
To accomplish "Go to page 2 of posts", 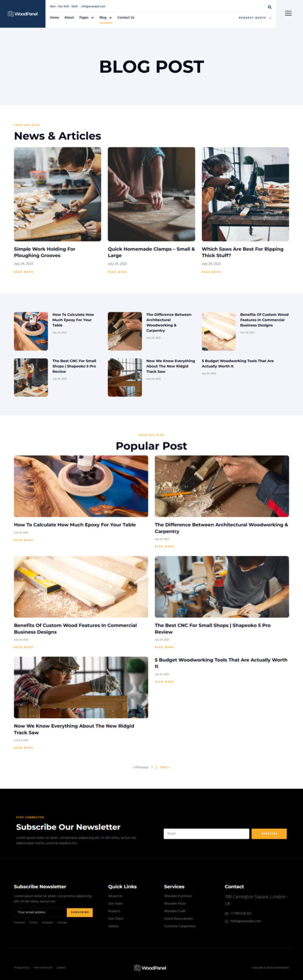I will (156, 767).
